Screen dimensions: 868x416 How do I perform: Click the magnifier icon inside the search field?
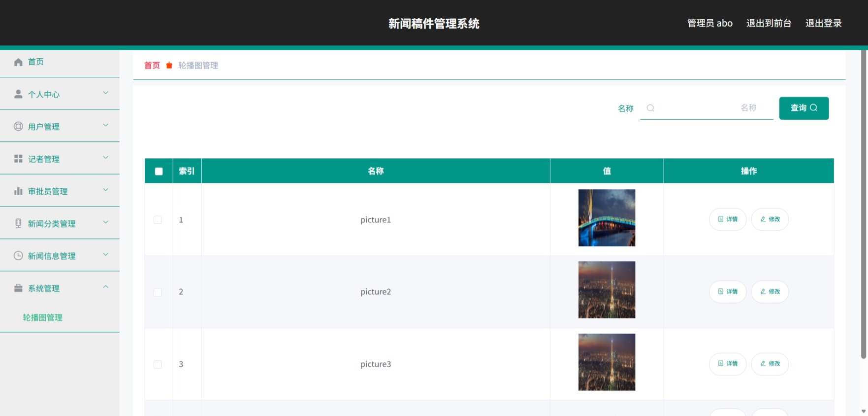[x=650, y=108]
